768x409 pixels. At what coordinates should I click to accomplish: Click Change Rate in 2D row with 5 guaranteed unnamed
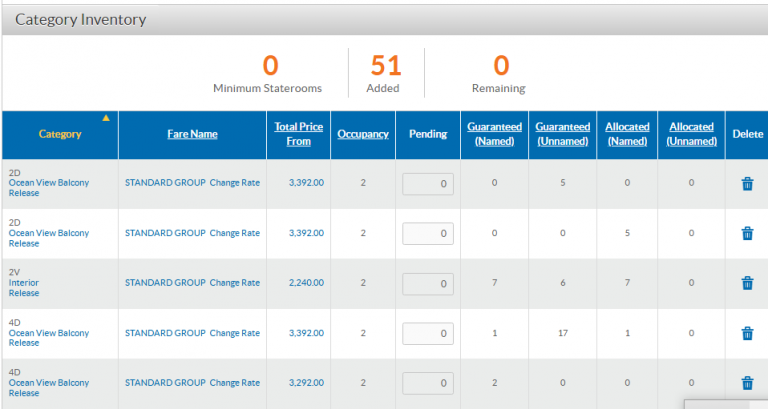[x=235, y=183]
